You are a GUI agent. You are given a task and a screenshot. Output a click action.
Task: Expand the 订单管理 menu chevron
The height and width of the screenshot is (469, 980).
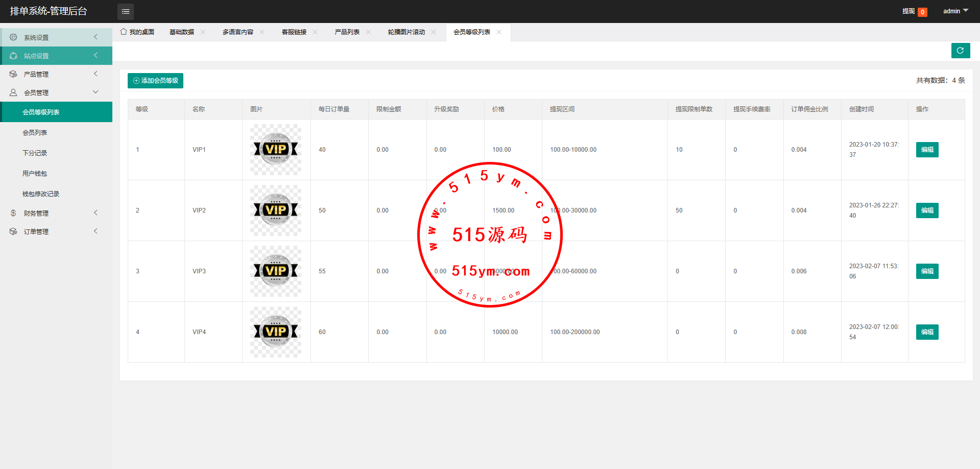pos(95,231)
